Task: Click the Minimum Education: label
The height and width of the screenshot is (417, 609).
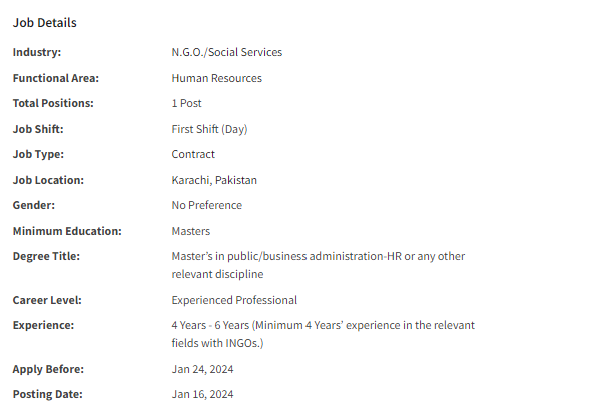Action: click(67, 231)
